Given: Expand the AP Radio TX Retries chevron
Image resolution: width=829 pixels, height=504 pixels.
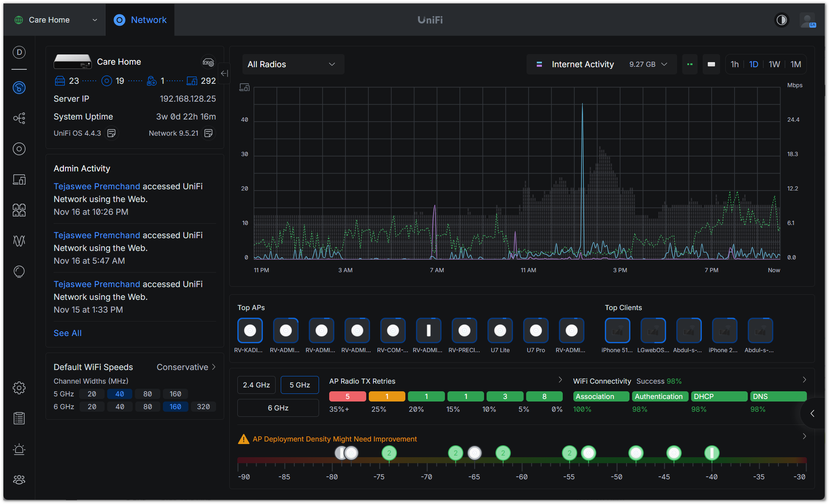Looking at the screenshot, I should click(560, 380).
